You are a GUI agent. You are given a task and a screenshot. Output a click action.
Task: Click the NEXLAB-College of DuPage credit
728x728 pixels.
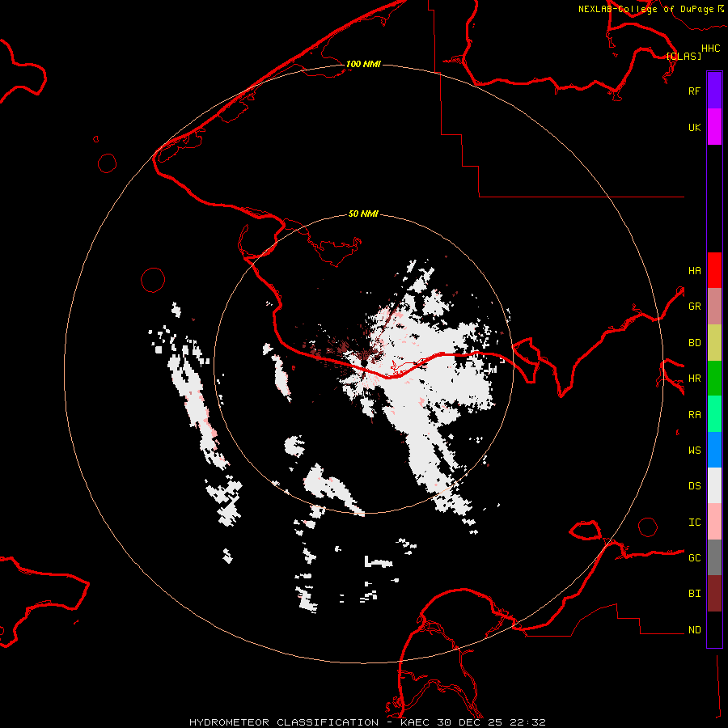645,9
